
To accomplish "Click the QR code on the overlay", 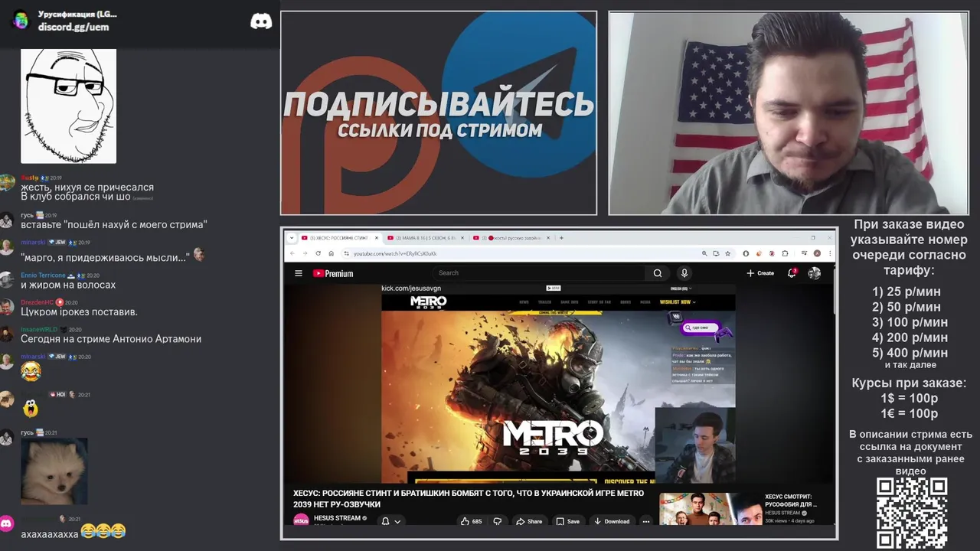I will [912, 513].
